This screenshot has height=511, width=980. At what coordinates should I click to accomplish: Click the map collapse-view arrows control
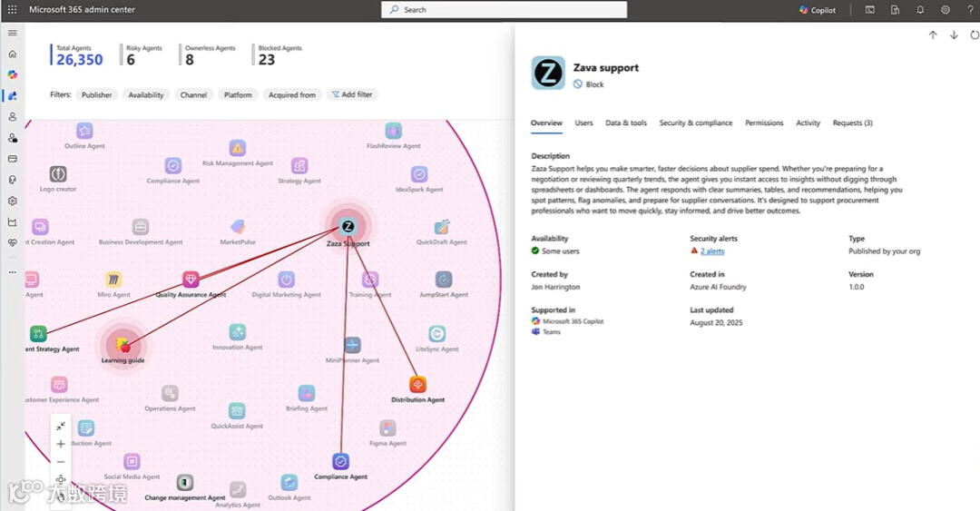pyautogui.click(x=61, y=426)
